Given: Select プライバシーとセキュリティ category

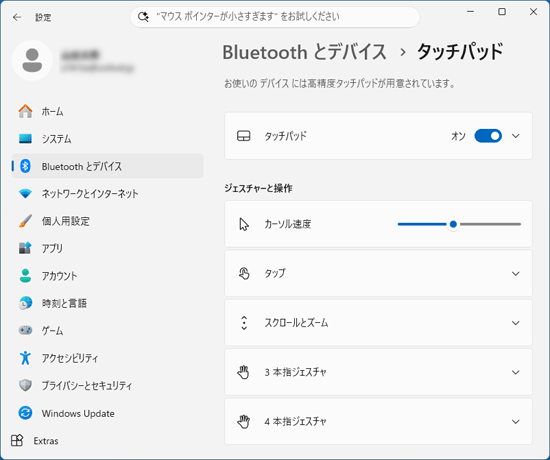Looking at the screenshot, I should [x=108, y=385].
